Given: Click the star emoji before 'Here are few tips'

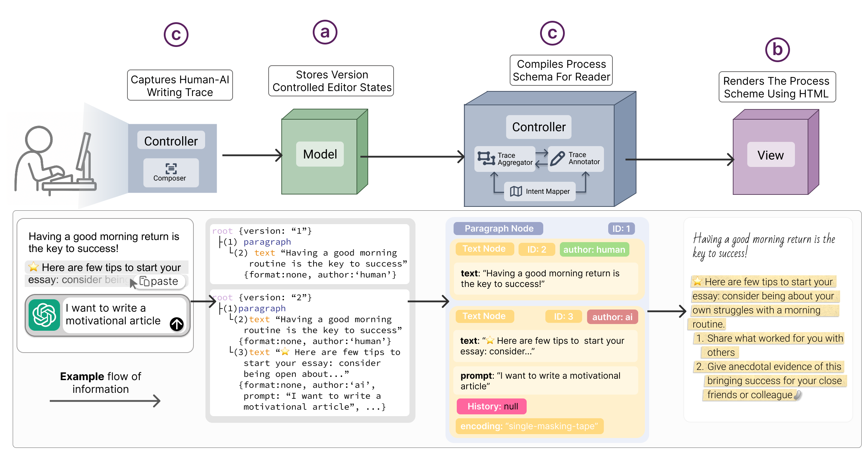Looking at the screenshot, I should tap(34, 267).
